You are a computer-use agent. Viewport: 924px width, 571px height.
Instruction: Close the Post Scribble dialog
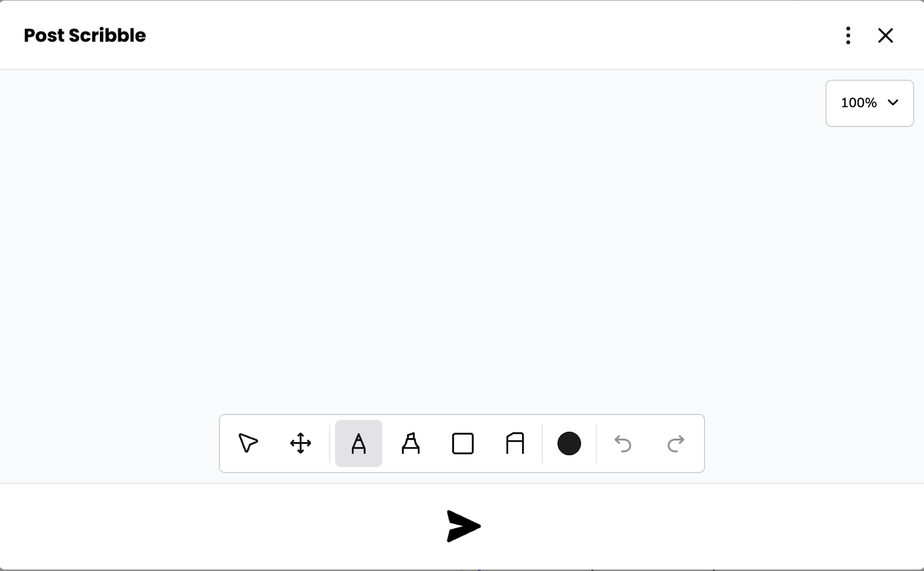[x=885, y=35]
